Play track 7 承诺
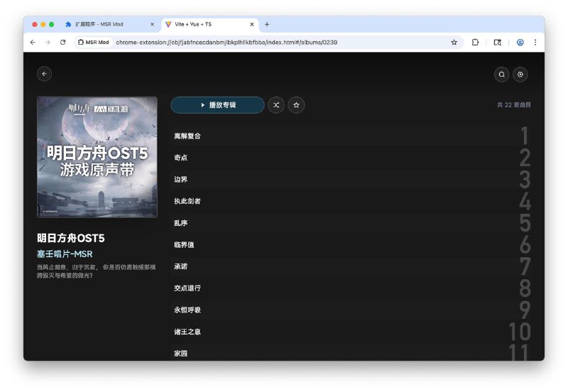The width and height of the screenshot is (568, 392). tap(351, 266)
